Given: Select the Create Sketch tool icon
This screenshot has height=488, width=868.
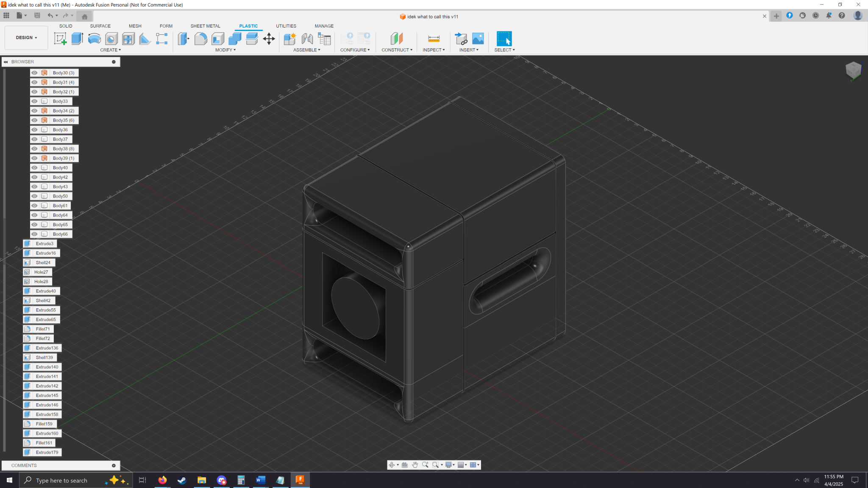Looking at the screenshot, I should pyautogui.click(x=60, y=39).
